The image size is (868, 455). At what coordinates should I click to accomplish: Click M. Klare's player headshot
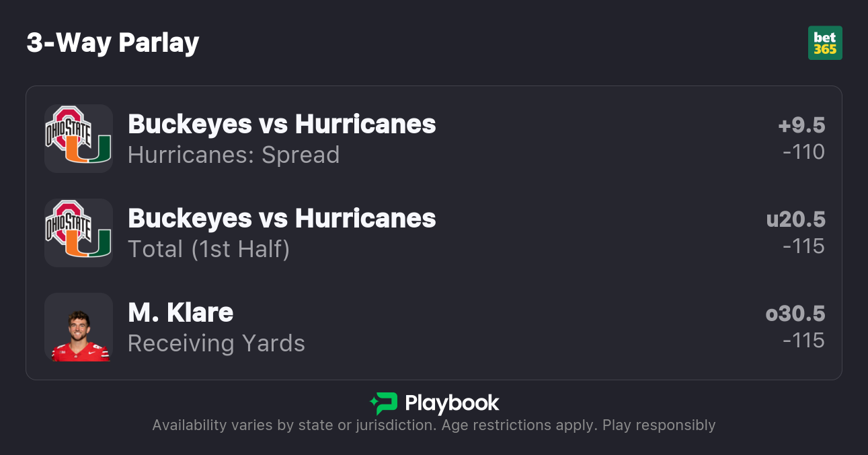click(79, 327)
